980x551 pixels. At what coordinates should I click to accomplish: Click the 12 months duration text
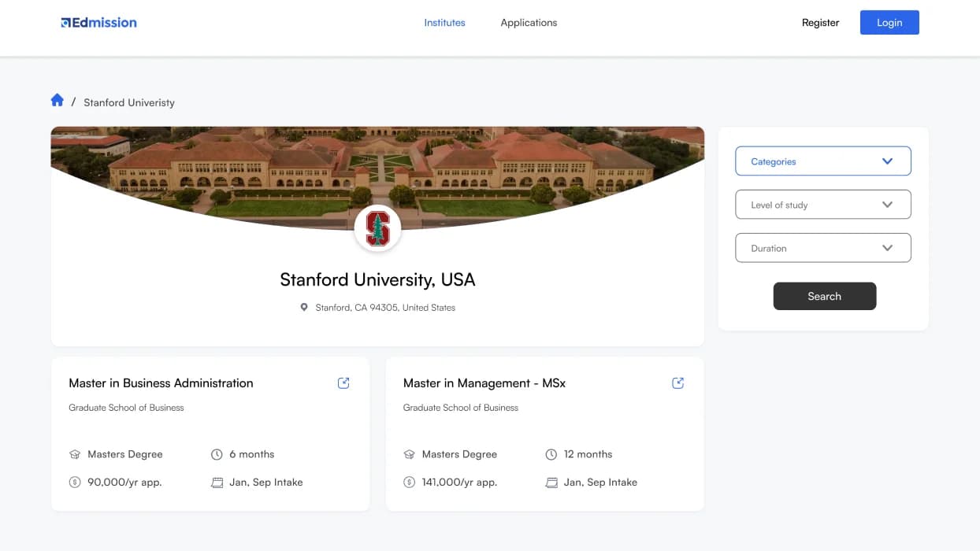[x=588, y=454]
